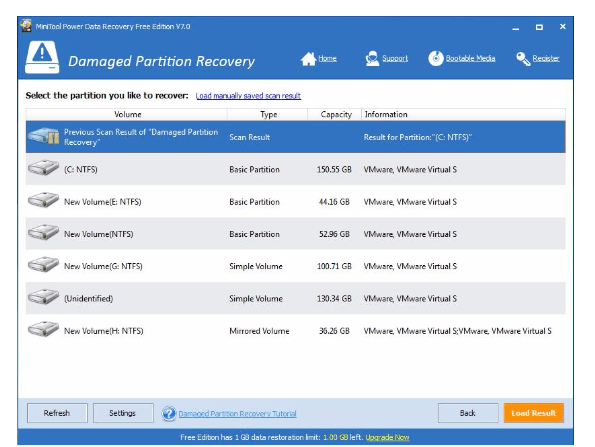Screen dimensions: 595x447
Task: Click the drive icon for New Volume(G: NTFS)
Action: pos(43,264)
